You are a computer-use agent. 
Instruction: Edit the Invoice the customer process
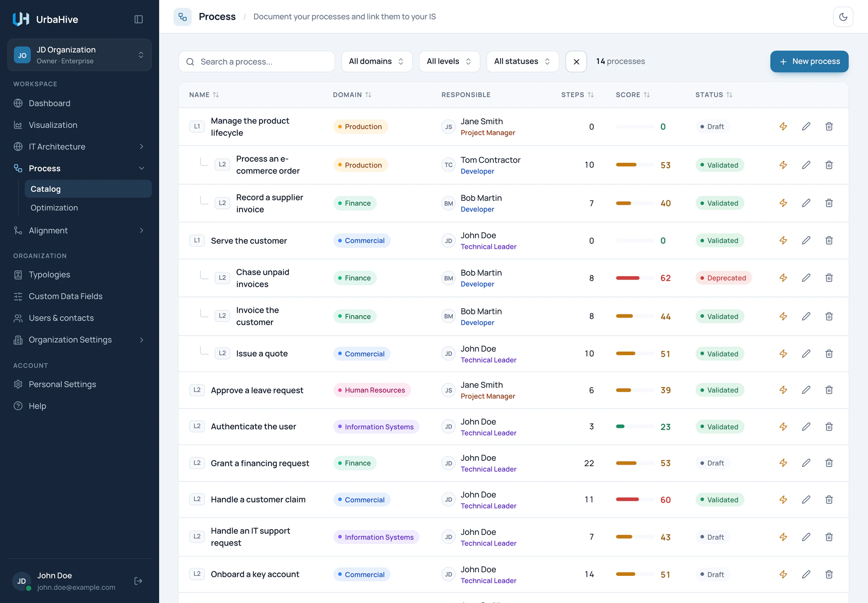[806, 316]
